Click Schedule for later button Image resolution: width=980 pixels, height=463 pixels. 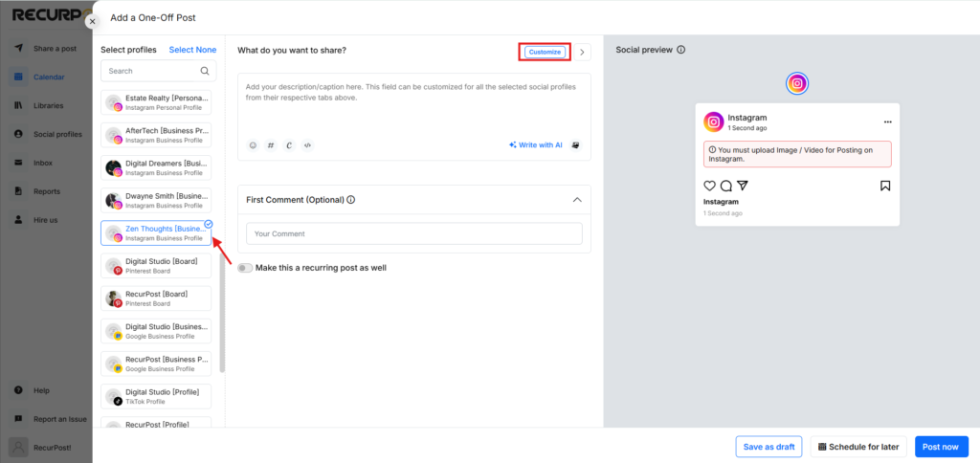[858, 447]
